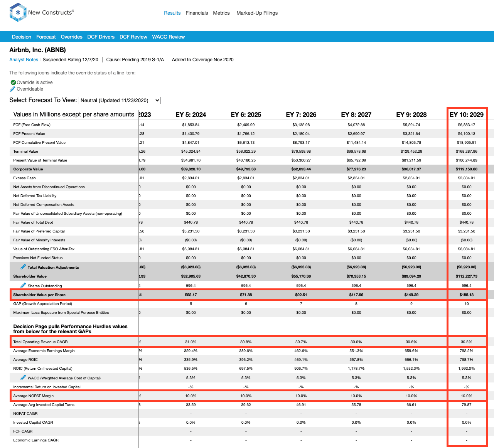Click Fair Value of Preferred Capital label
Image resolution: width=494 pixels, height=448 pixels.
(39, 231)
